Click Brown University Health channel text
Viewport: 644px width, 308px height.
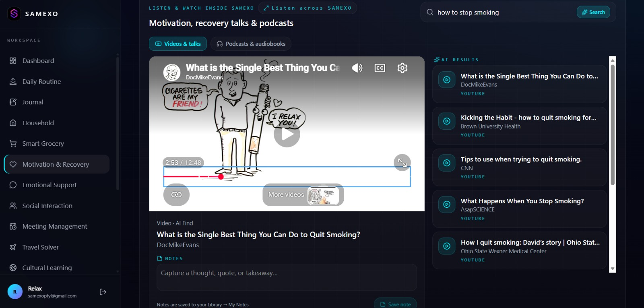click(491, 126)
